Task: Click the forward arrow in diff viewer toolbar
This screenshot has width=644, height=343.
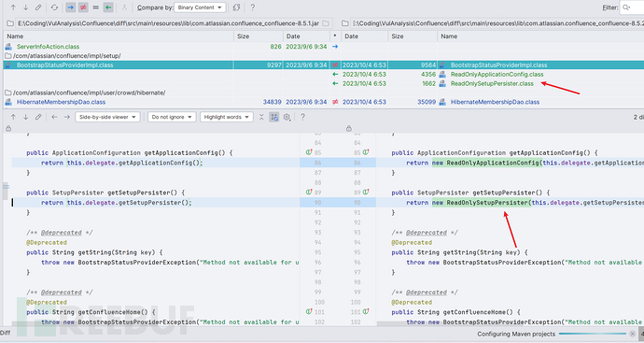Action: point(67,117)
